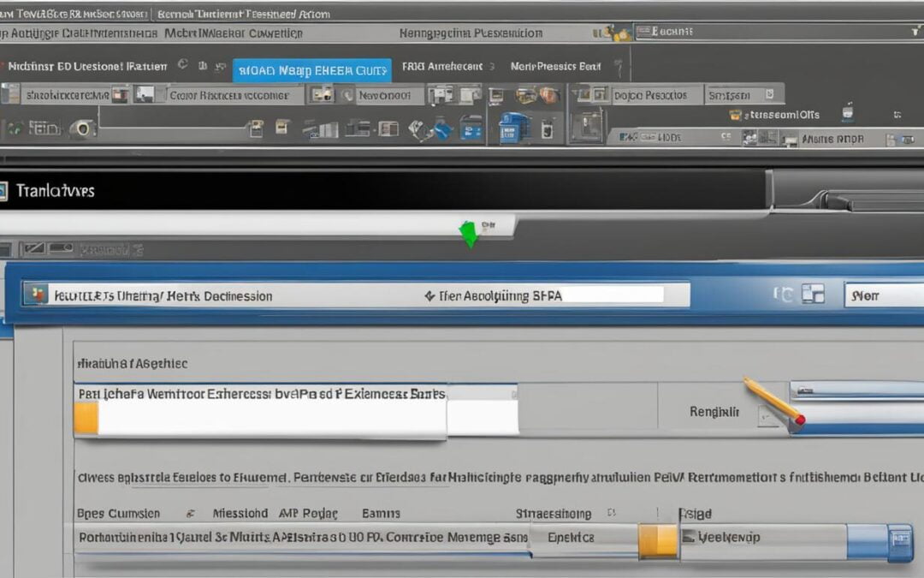Click the red icon at blue bar's left
The width and height of the screenshot is (924, 578).
(x=36, y=295)
